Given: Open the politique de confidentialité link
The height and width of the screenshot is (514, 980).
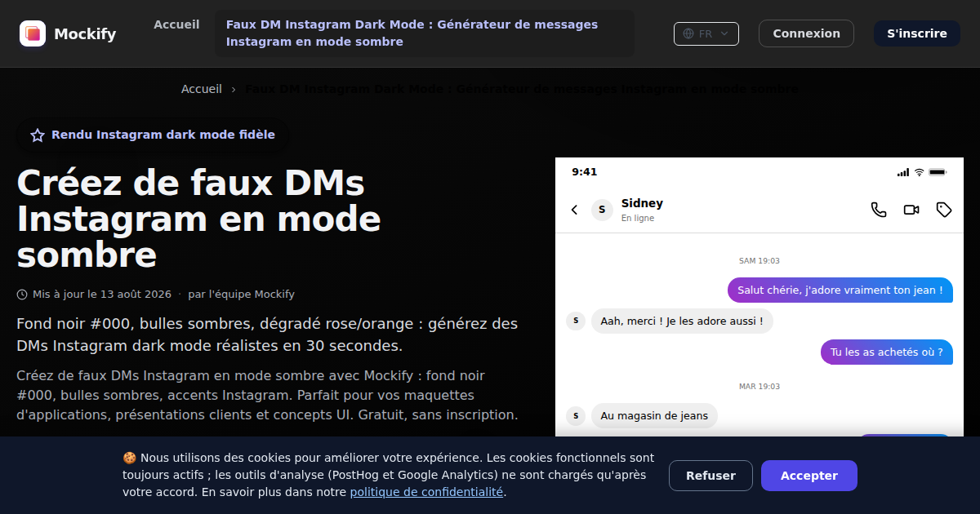Looking at the screenshot, I should [426, 492].
